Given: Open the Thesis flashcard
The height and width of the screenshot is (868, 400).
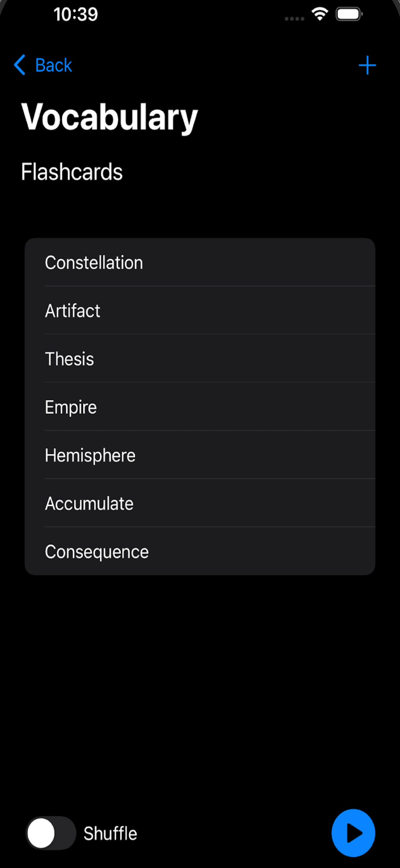Looking at the screenshot, I should [x=200, y=359].
